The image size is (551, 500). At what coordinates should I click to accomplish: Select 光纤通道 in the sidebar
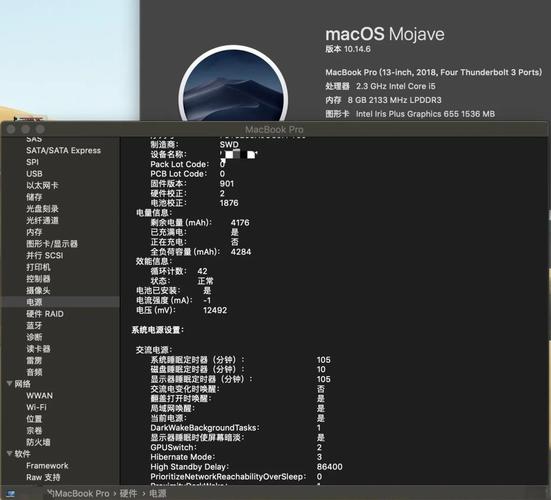pos(42,220)
